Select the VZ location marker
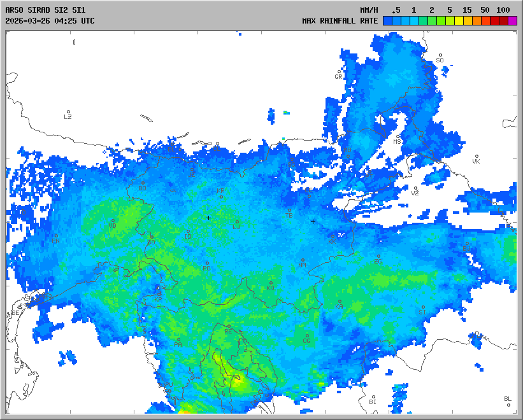The width and height of the screenshot is (523, 420). pos(415,188)
